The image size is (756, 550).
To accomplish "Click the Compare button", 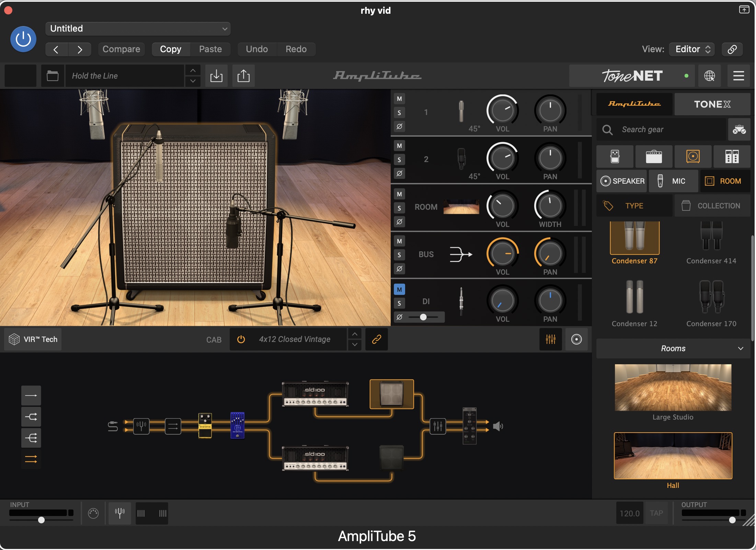I will pyautogui.click(x=121, y=49).
